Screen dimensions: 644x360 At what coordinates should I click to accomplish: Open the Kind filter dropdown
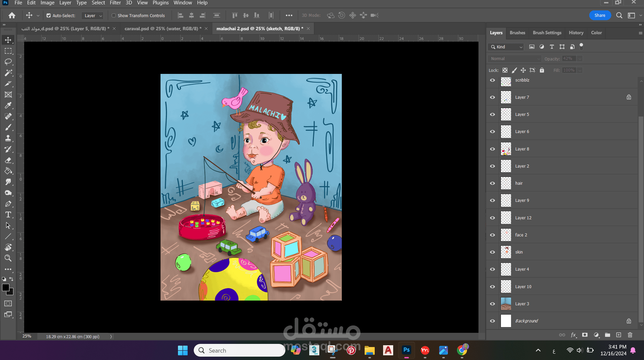pyautogui.click(x=506, y=47)
